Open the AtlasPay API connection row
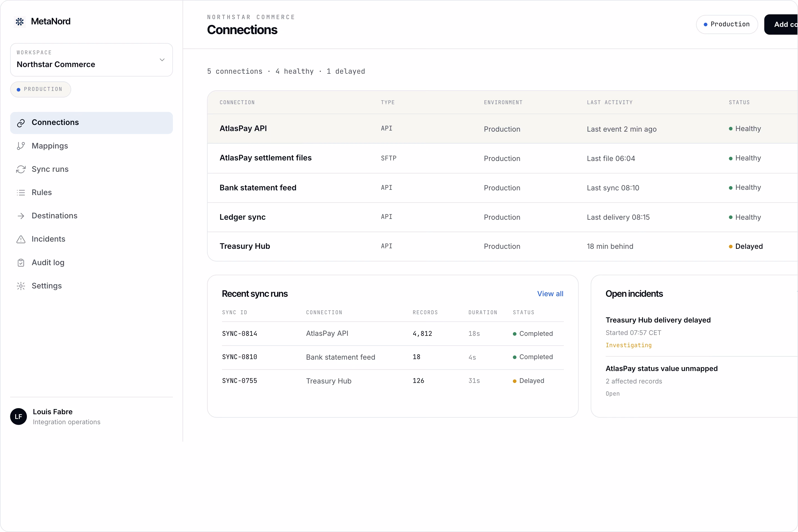This screenshot has width=798, height=532. tap(502, 129)
